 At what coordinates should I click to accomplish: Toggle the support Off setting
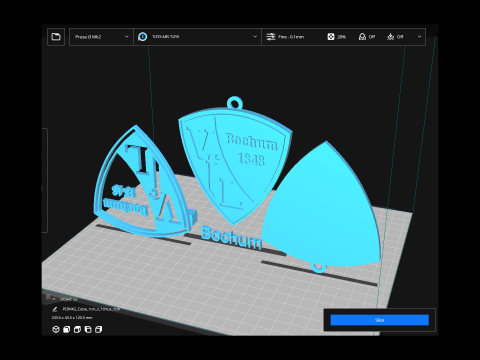(x=367, y=37)
